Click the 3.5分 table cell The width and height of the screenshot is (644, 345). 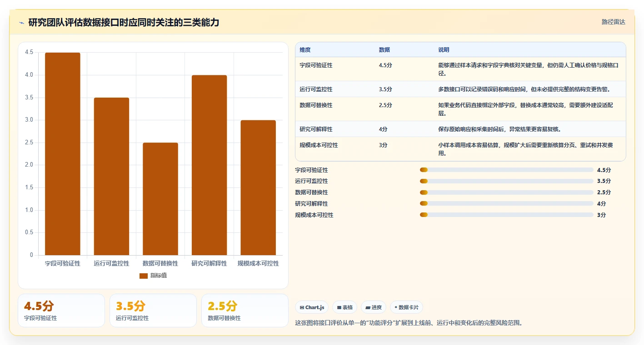(x=385, y=89)
